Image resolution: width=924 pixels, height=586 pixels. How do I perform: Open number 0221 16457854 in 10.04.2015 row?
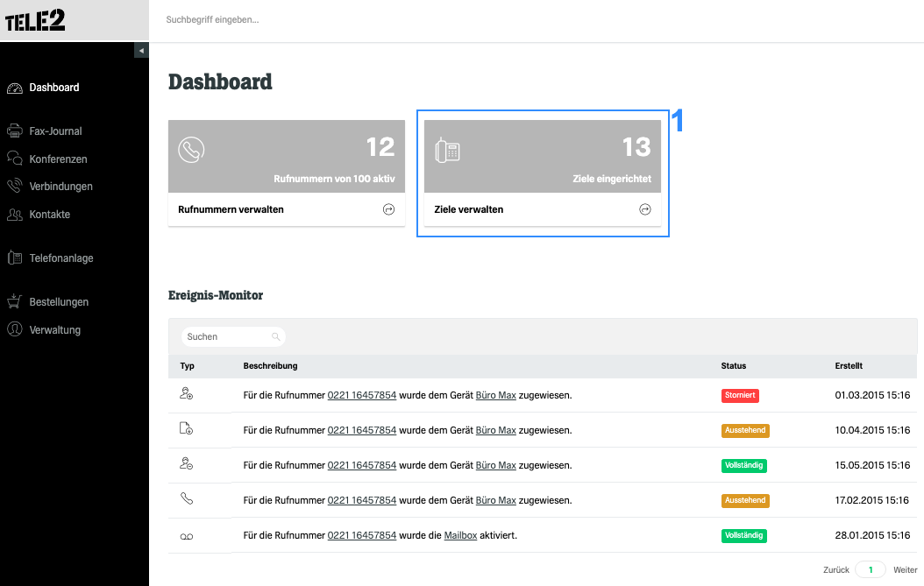point(362,430)
